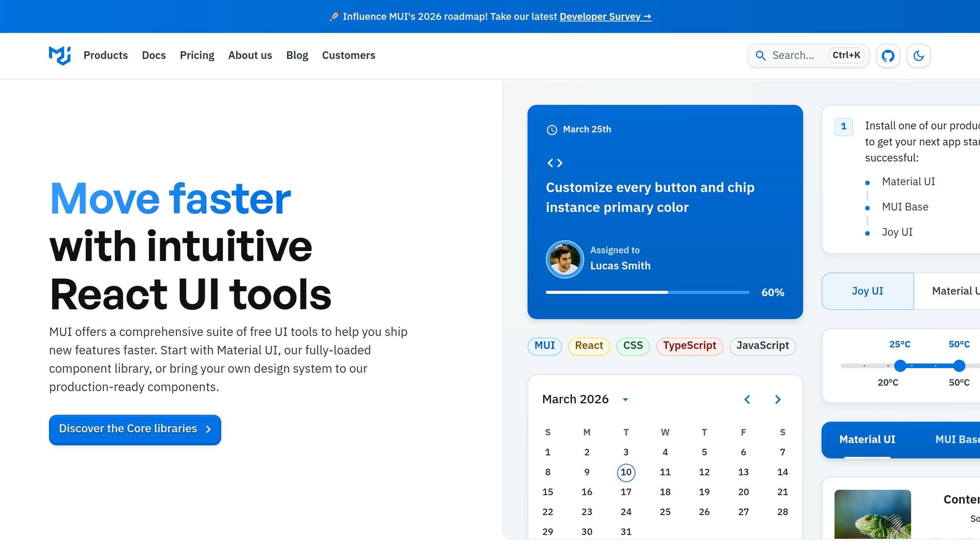The width and height of the screenshot is (980, 551).
Task: Go to next month in calendar
Action: [x=778, y=399]
